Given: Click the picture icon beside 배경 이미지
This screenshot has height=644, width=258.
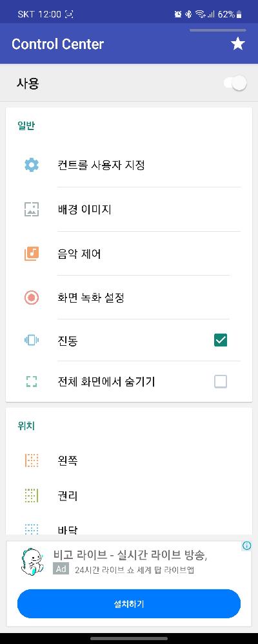Looking at the screenshot, I should pyautogui.click(x=32, y=209).
